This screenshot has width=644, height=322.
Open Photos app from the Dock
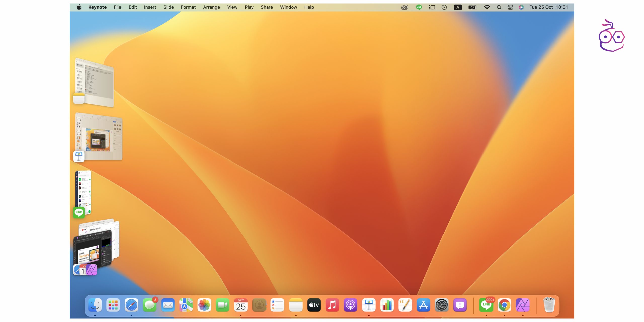tap(204, 305)
